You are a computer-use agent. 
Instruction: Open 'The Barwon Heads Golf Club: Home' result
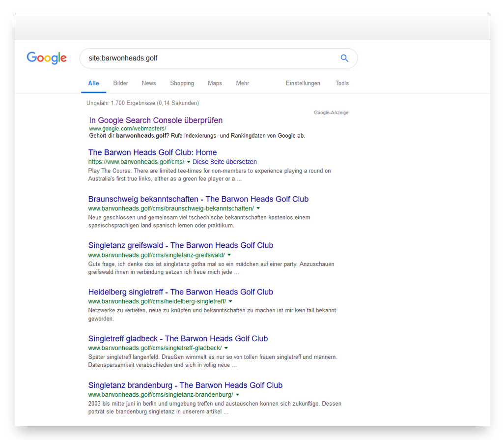152,152
